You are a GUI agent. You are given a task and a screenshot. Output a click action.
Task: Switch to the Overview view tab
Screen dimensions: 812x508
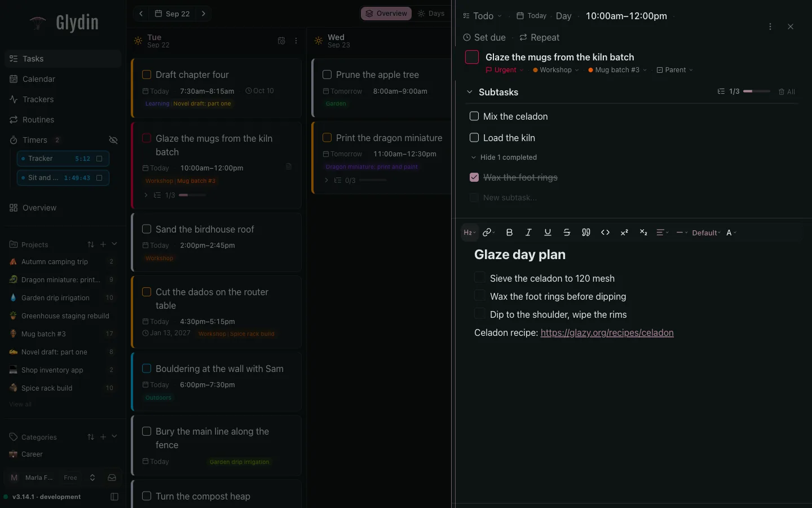pyautogui.click(x=386, y=14)
